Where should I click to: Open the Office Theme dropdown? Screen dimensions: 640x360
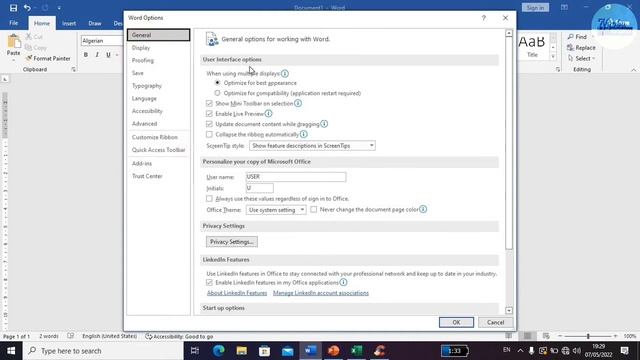tap(276, 210)
